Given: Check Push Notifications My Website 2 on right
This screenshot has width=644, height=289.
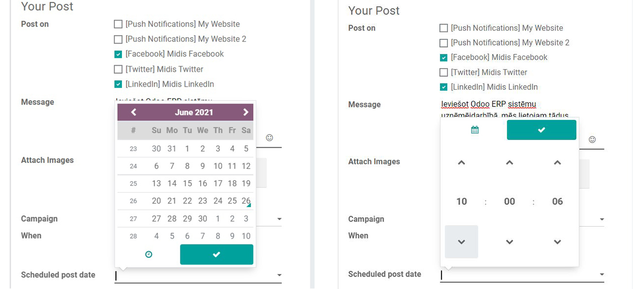Looking at the screenshot, I should click(444, 43).
